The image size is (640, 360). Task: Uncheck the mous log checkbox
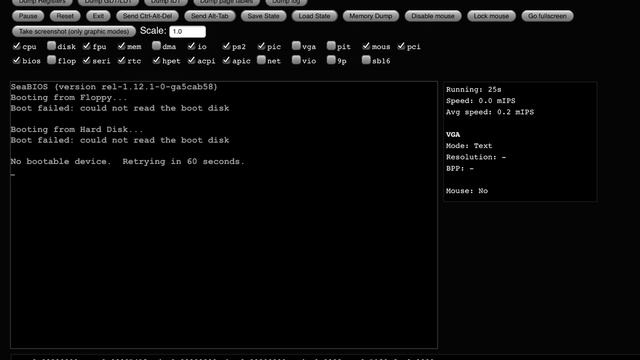(x=366, y=46)
